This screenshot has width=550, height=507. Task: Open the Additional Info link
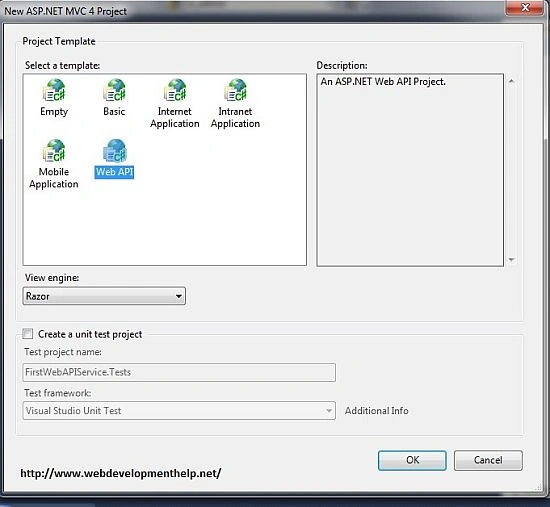pos(376,411)
